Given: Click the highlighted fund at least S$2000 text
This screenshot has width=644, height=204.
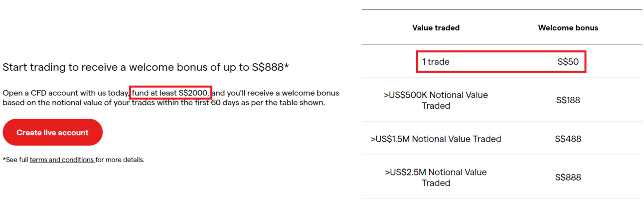Looking at the screenshot, I should [170, 93].
